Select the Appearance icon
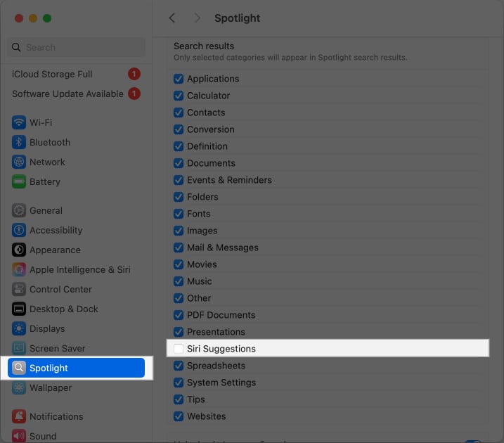 19,250
